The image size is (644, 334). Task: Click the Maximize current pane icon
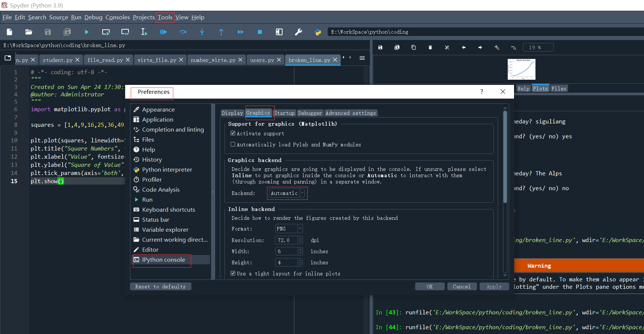click(279, 32)
